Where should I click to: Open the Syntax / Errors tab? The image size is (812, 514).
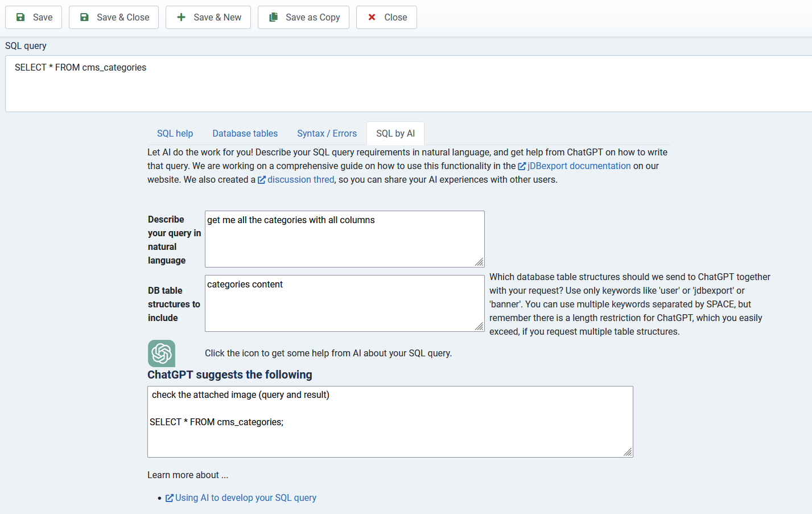pos(327,133)
